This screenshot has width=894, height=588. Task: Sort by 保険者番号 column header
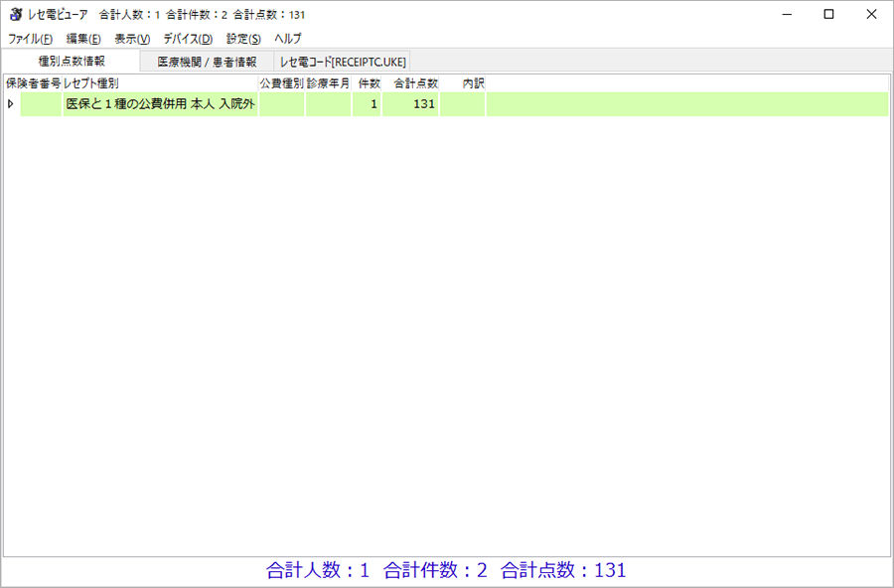33,83
